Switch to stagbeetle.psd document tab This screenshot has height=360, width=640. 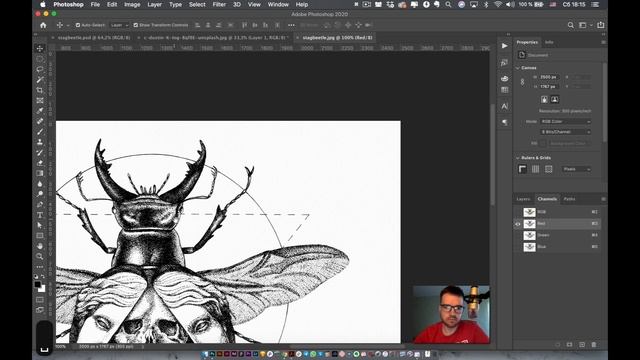(94, 38)
